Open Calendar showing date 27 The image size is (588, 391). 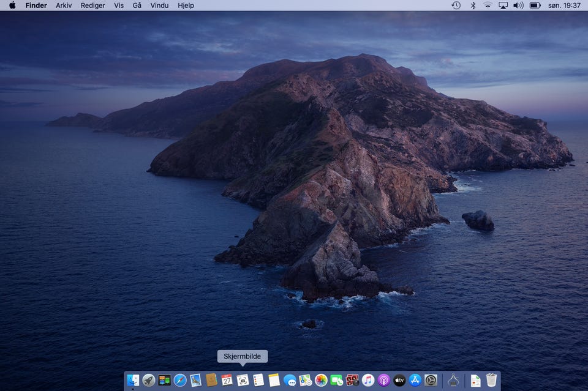point(227,381)
